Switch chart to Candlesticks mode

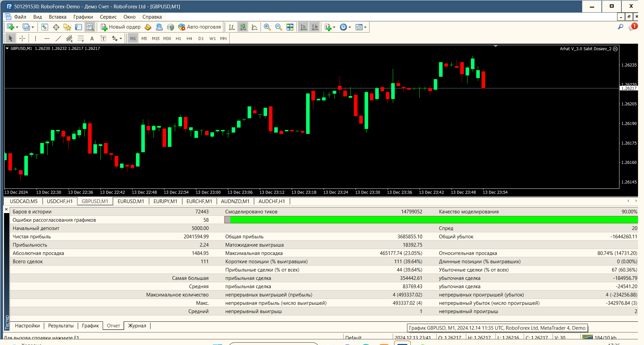point(243,27)
